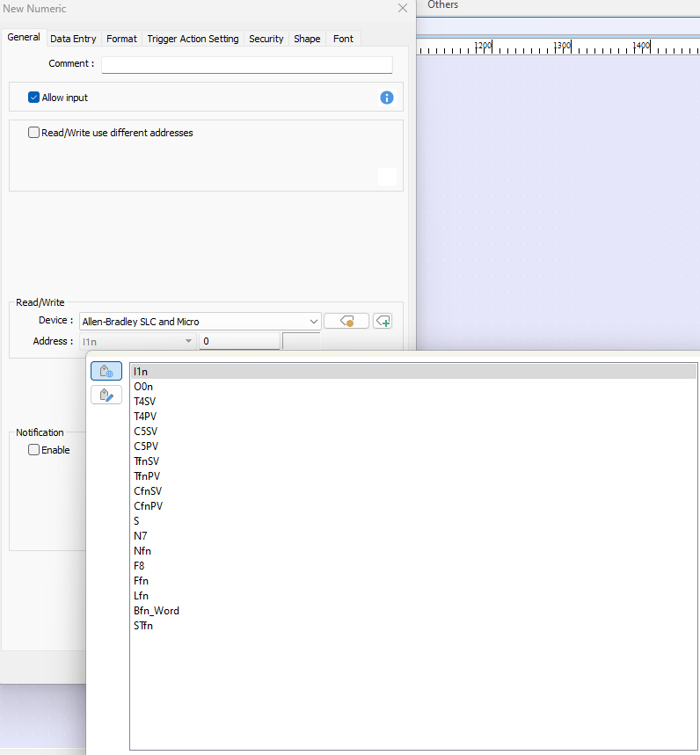
Task: Click the add tag icon with green plus
Action: coord(383,321)
